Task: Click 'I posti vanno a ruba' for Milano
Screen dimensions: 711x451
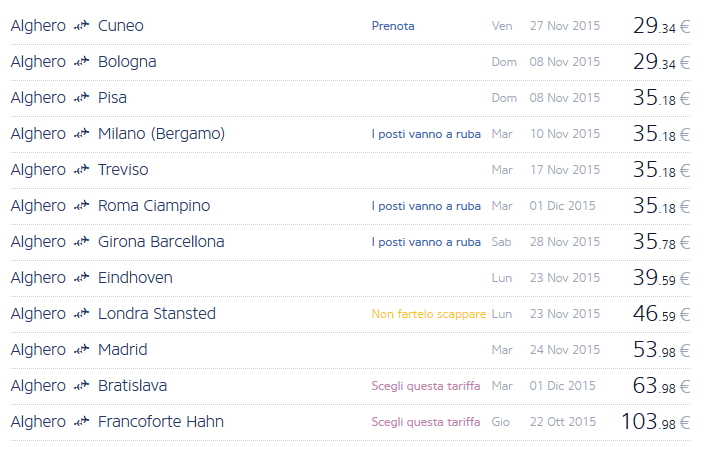Action: 425,134
